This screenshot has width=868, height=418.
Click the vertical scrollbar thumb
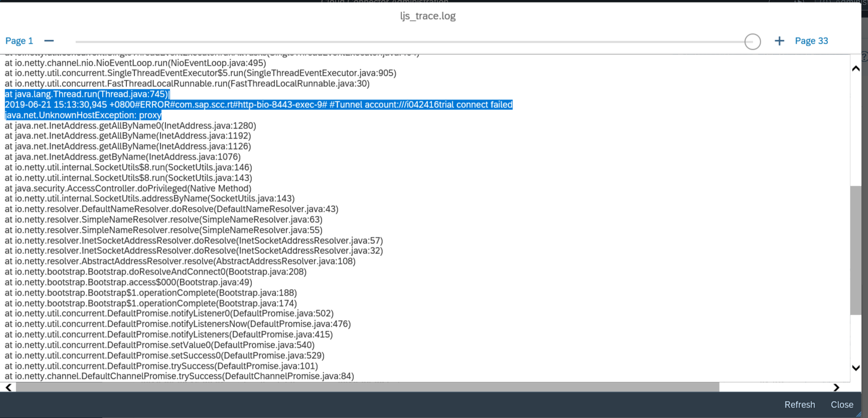point(855,250)
